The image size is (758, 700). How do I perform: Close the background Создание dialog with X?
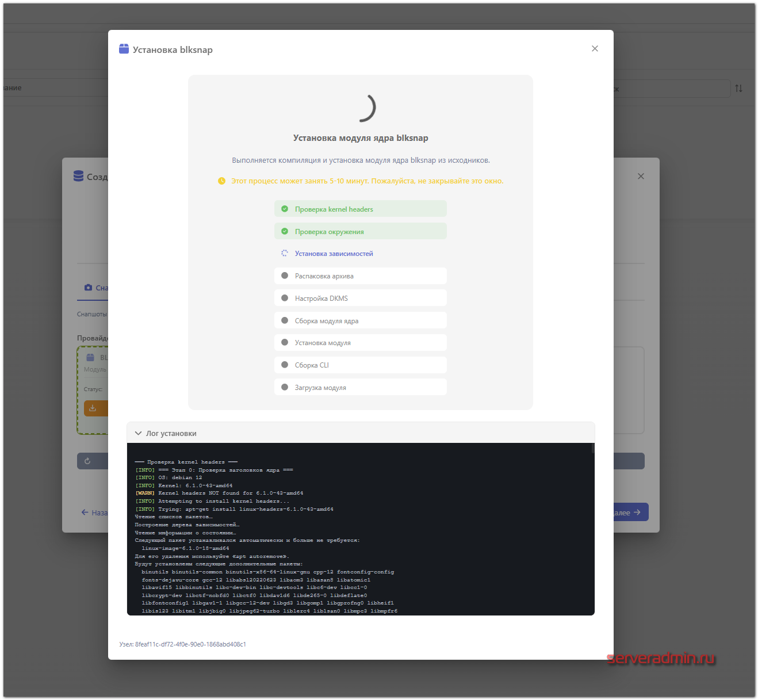point(641,176)
